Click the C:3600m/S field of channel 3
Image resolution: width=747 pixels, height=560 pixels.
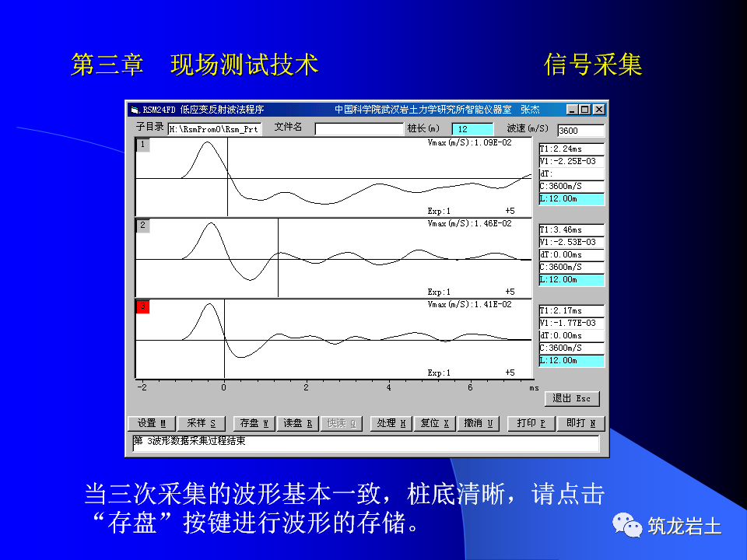572,348
